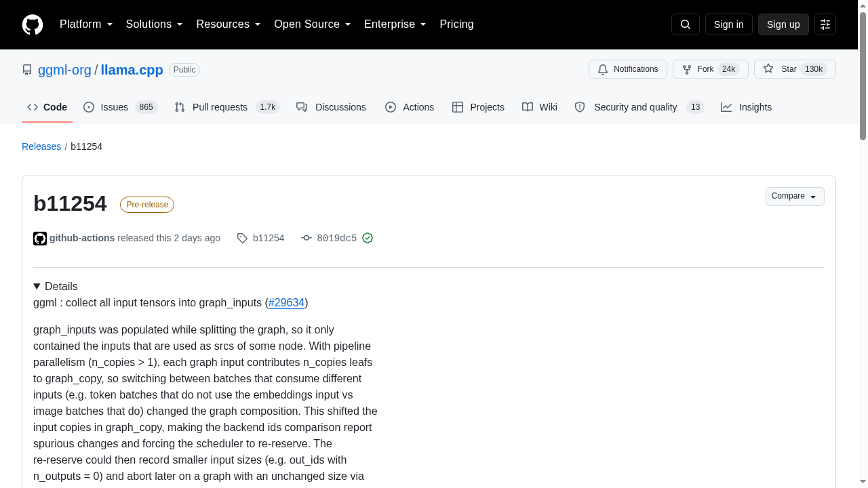Click the b11254 release title heading
This screenshot has height=488, width=868.
point(70,203)
